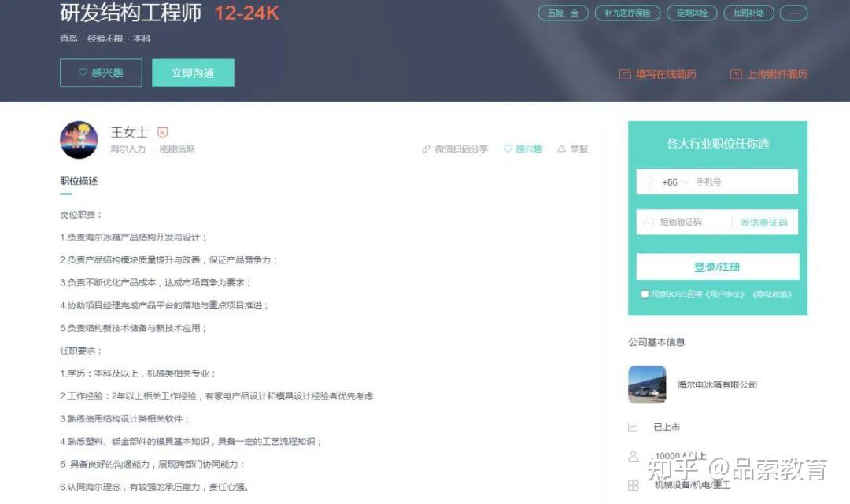Click the line 1.负责海尔冰箱产品结构开发与设计
The image size is (850, 504).
click(133, 237)
